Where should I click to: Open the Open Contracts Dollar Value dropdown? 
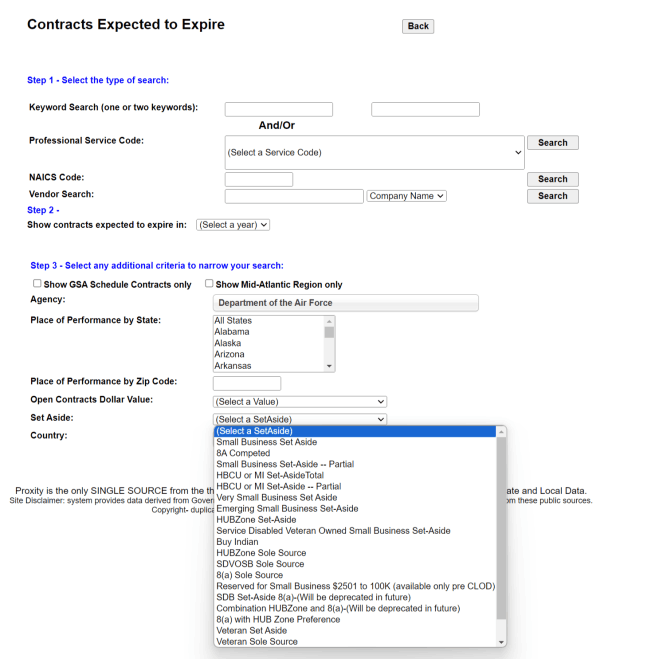pos(300,402)
